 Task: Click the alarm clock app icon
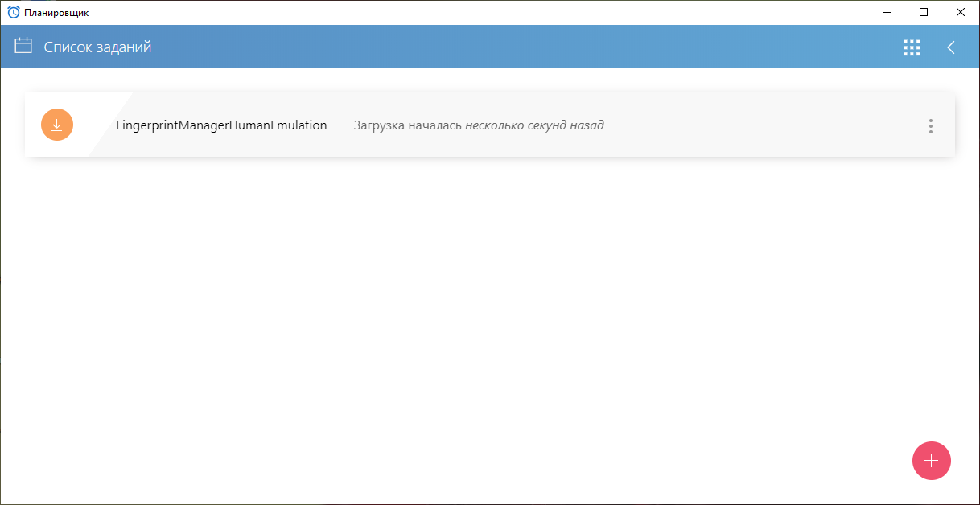click(14, 12)
